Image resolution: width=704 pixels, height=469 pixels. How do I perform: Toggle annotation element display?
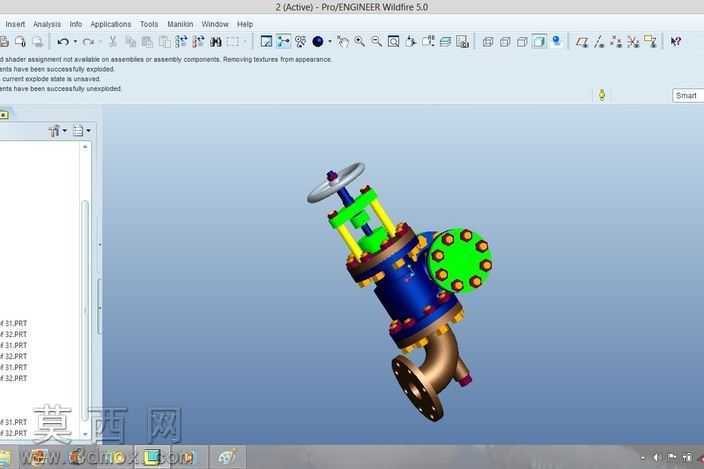[x=650, y=42]
